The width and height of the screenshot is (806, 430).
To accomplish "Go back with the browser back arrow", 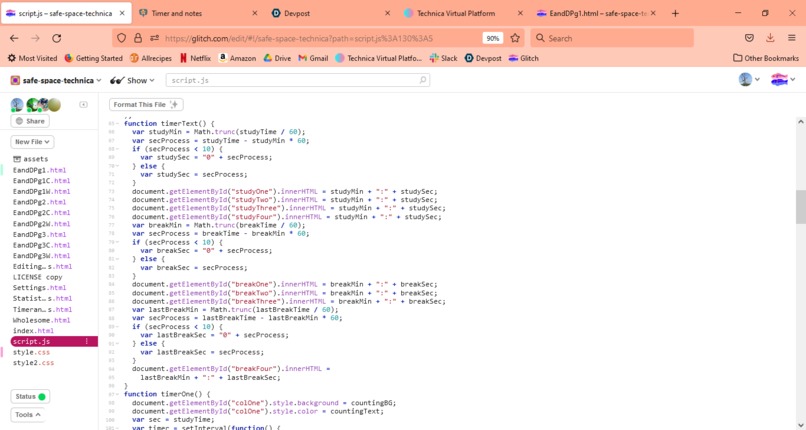I will (14, 38).
